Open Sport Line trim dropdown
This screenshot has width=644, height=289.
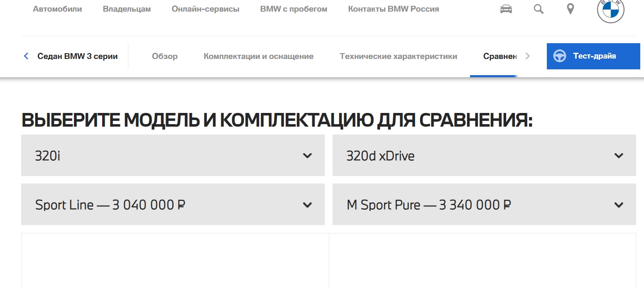point(173,204)
